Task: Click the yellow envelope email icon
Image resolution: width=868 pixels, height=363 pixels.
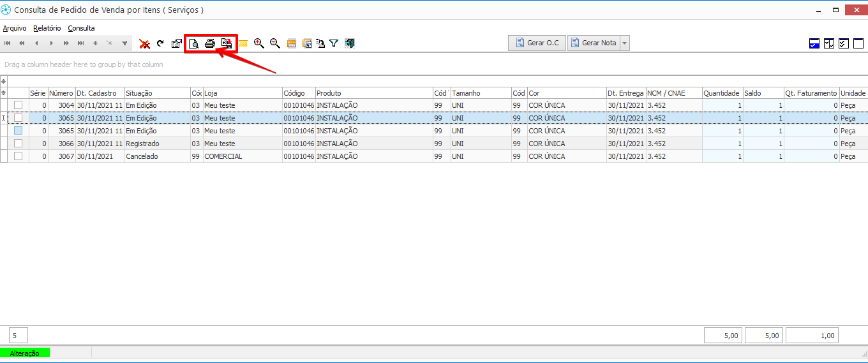Action: [x=243, y=43]
